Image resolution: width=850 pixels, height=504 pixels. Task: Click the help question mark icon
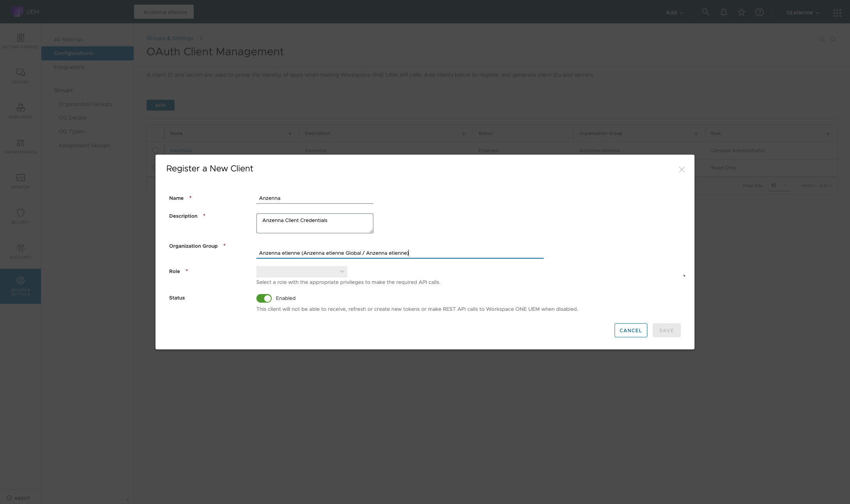759,12
